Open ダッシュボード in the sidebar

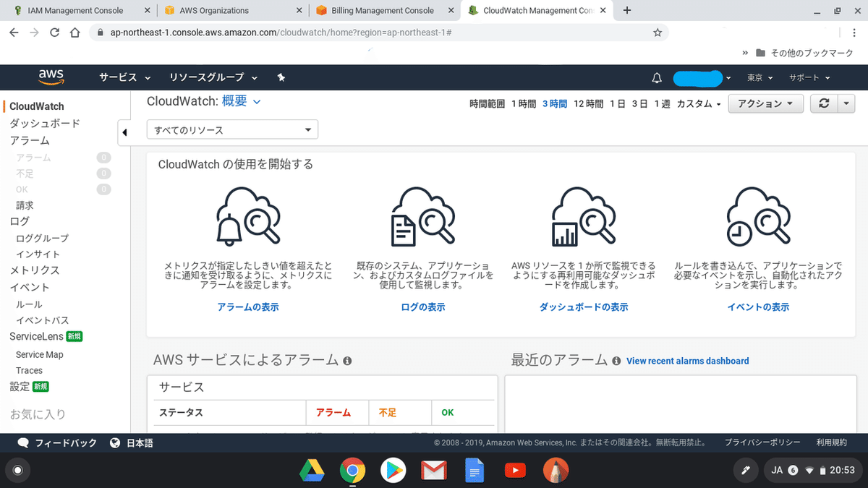[x=45, y=124]
